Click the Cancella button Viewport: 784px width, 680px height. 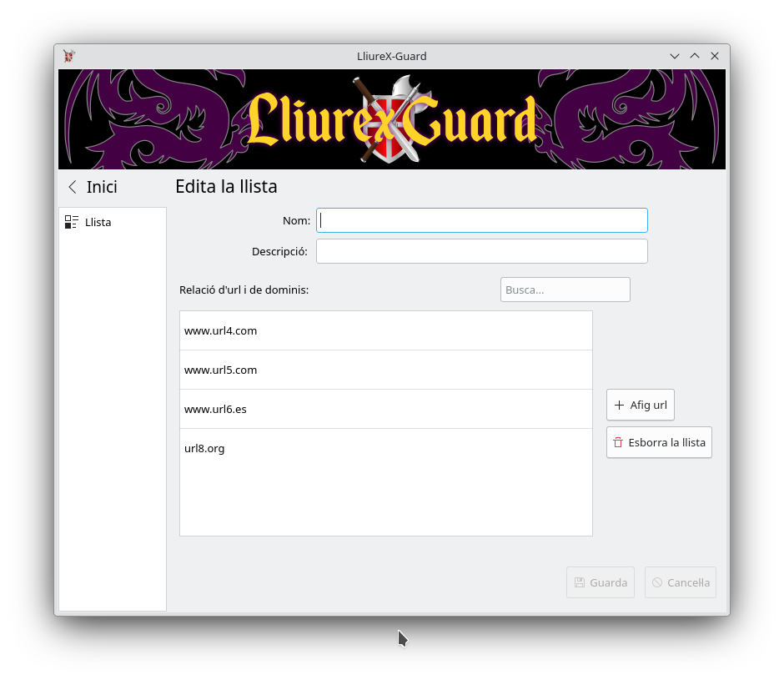(x=681, y=582)
